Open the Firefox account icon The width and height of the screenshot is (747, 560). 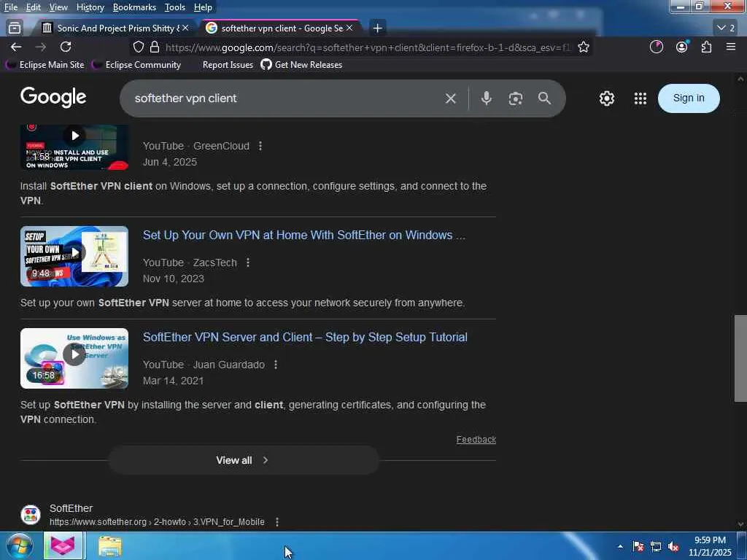tap(682, 47)
